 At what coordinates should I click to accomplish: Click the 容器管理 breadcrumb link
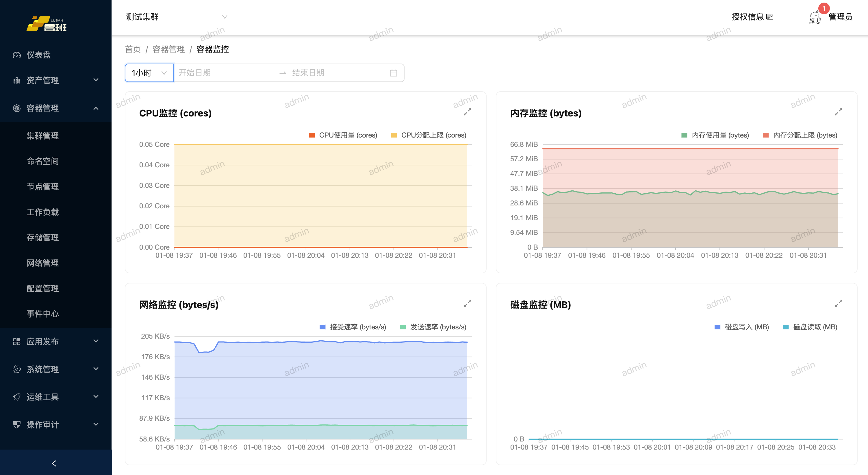coord(168,49)
